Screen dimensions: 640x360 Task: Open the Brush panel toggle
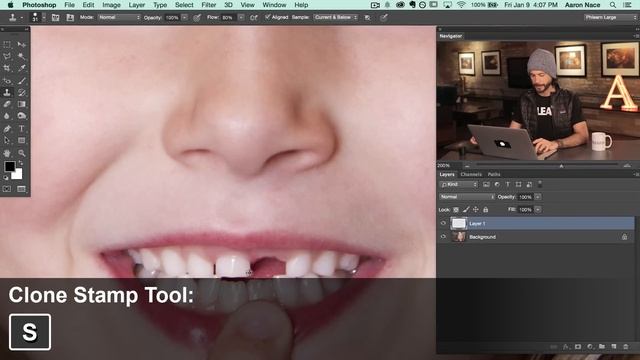pos(56,18)
